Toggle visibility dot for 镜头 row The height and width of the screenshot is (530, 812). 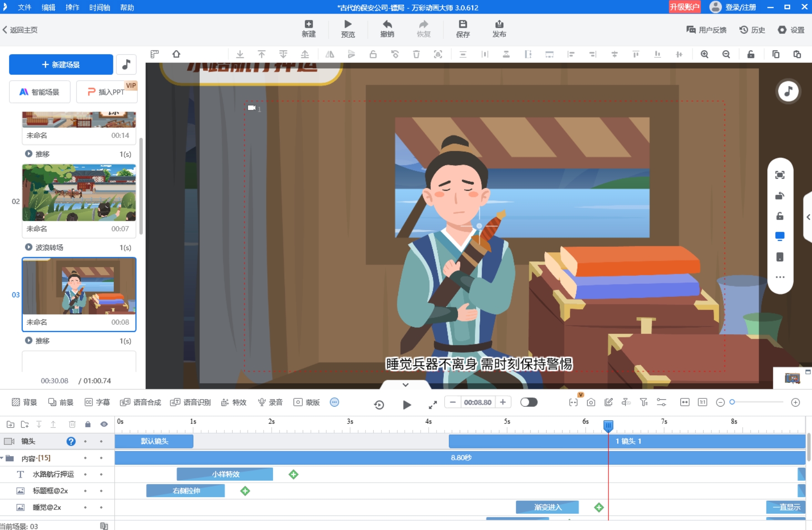coord(101,441)
